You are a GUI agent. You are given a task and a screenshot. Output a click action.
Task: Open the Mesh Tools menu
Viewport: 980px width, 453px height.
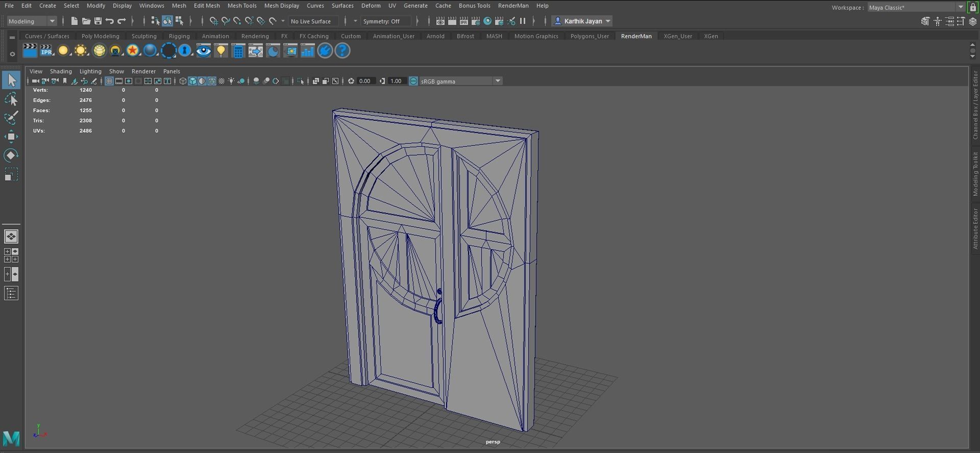click(242, 6)
